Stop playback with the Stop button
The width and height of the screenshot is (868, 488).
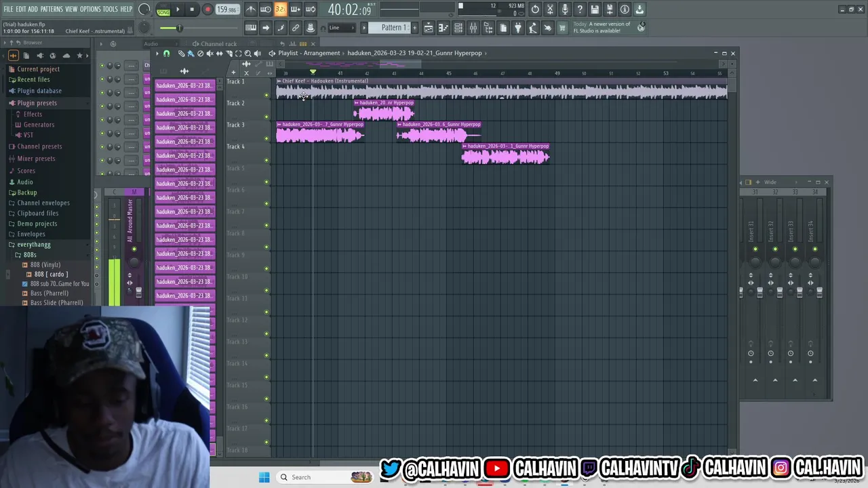192,9
